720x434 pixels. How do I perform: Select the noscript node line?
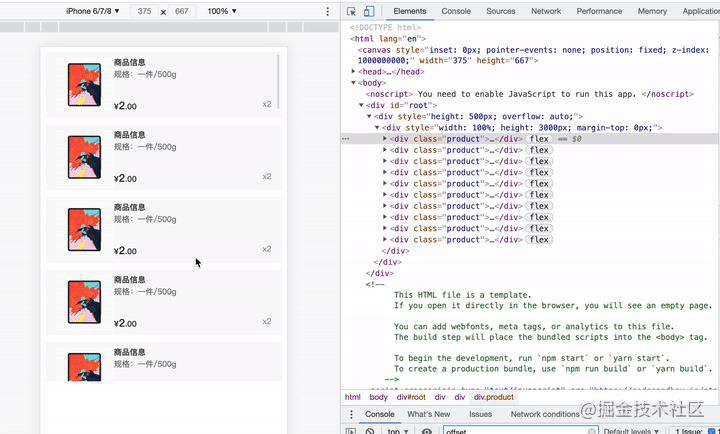point(530,94)
